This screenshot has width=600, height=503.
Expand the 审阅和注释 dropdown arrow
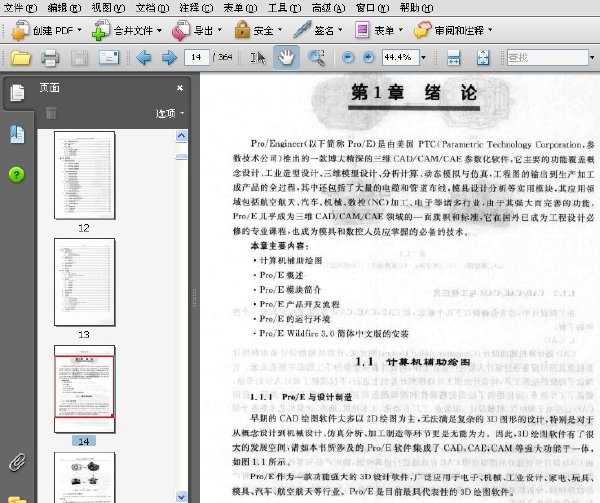pos(490,30)
